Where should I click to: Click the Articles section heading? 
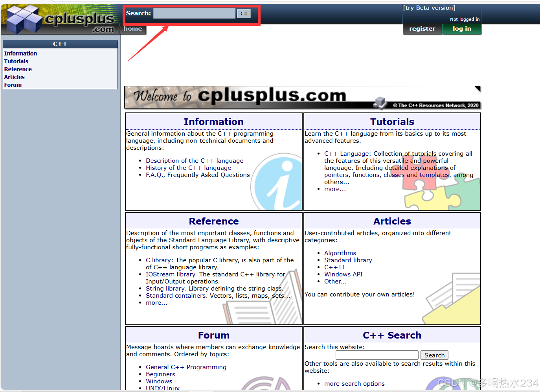coord(392,221)
